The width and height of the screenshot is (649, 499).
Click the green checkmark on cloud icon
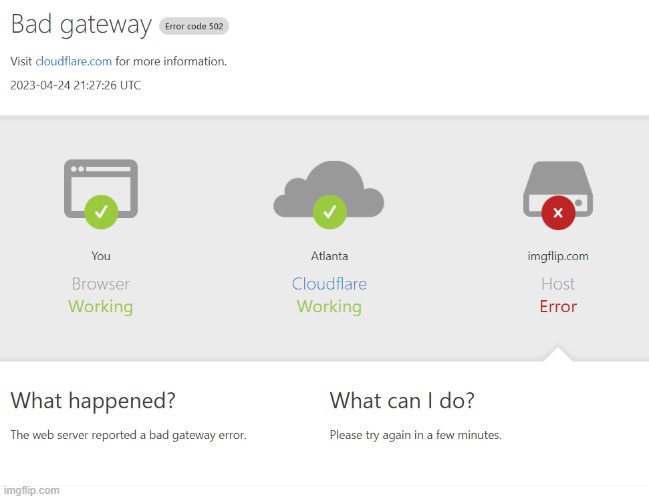click(x=329, y=212)
